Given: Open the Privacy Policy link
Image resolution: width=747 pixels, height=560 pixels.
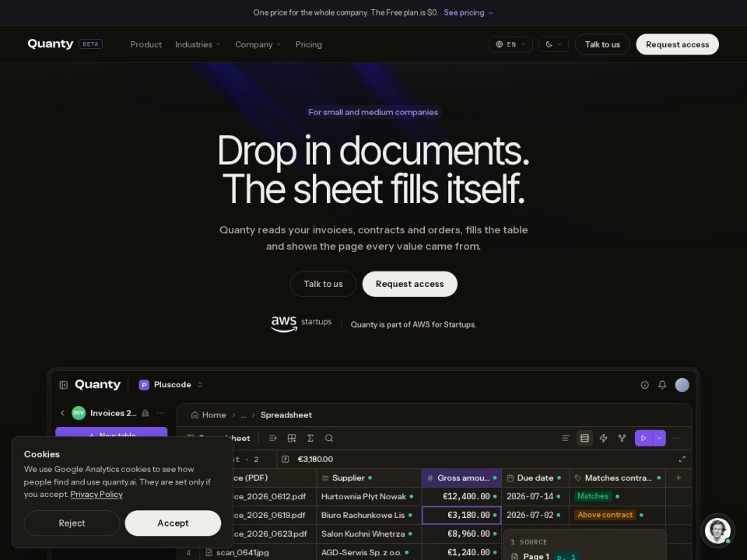Looking at the screenshot, I should pyautogui.click(x=96, y=495).
